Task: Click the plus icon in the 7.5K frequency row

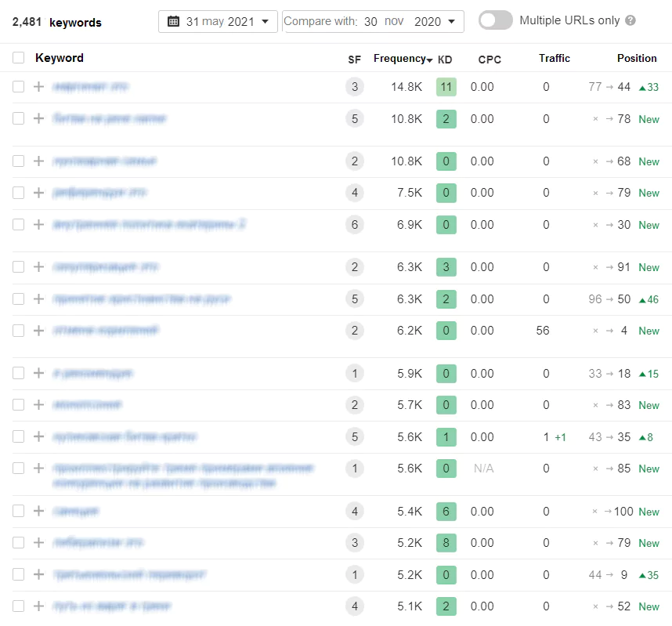Action: tap(39, 193)
